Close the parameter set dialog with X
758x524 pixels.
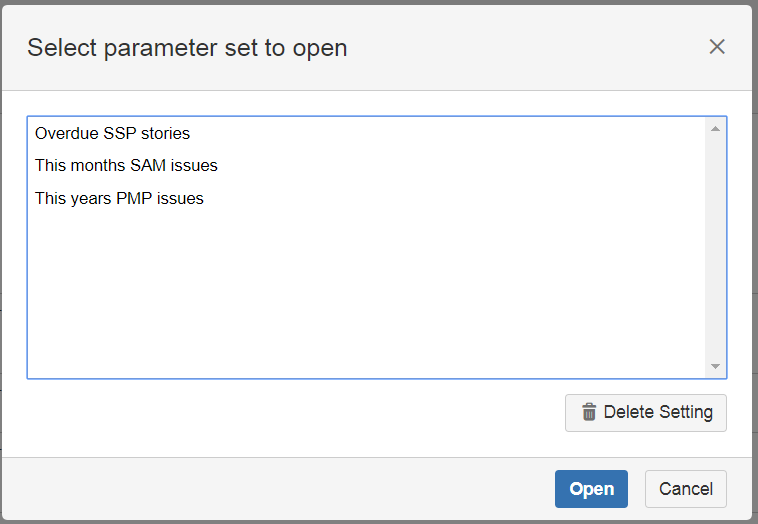[716, 47]
